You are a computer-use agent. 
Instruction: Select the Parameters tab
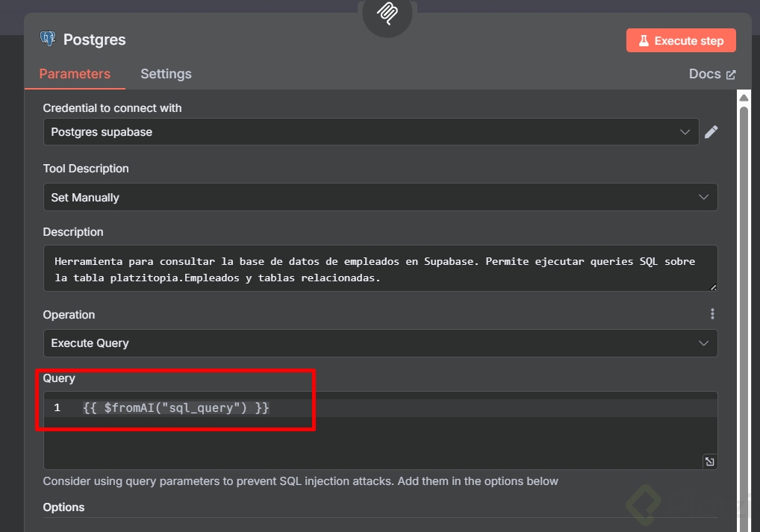(x=75, y=74)
